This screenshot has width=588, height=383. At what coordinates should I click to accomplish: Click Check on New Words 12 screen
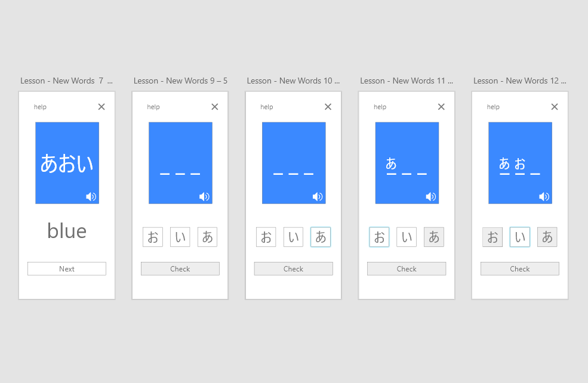pyautogui.click(x=520, y=268)
